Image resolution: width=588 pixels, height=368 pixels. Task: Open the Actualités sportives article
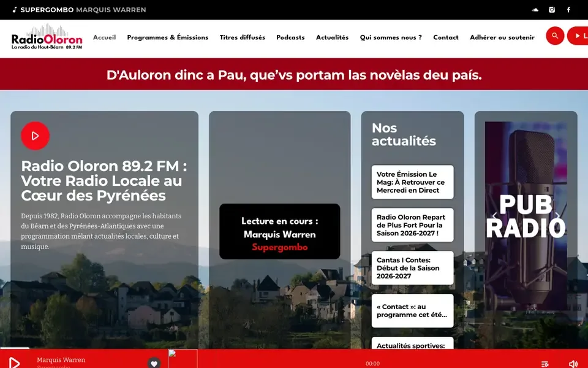tap(412, 343)
